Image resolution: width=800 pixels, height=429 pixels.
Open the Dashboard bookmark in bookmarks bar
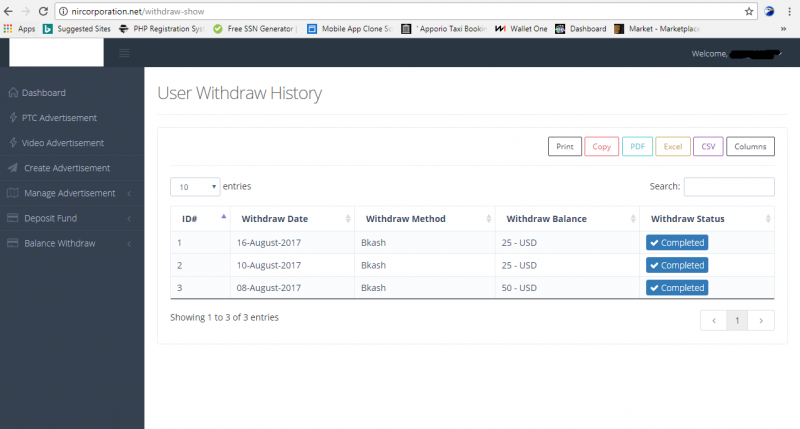click(x=581, y=29)
